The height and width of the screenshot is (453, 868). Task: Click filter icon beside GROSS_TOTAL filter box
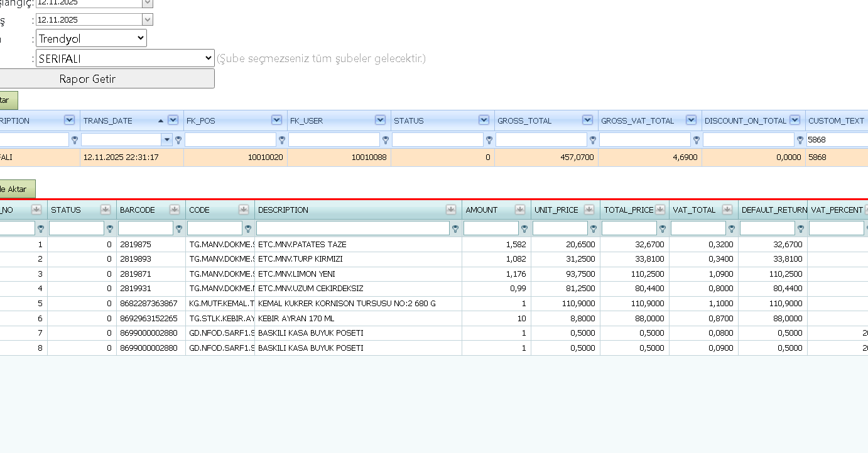(x=593, y=140)
